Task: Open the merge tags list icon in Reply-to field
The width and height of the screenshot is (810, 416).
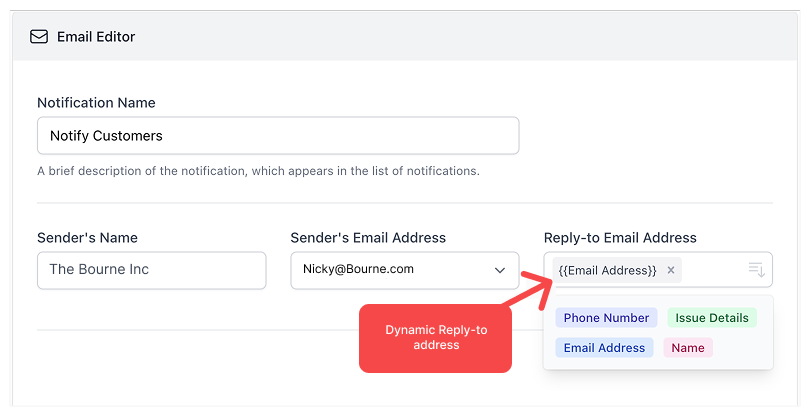Action: click(756, 270)
